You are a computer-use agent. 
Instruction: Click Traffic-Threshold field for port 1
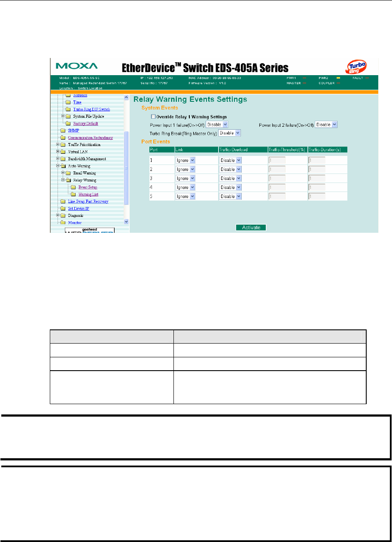[277, 160]
